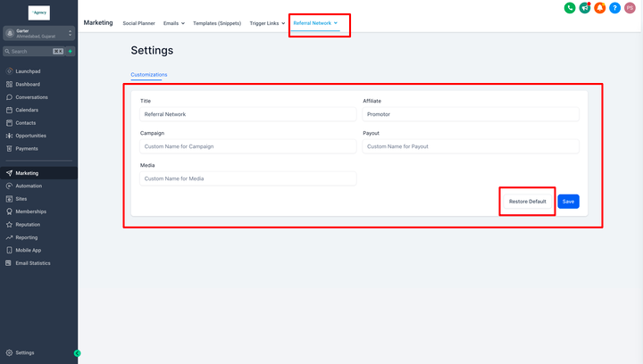Open the megaphone announcements icon
The height and width of the screenshot is (364, 643).
click(584, 8)
